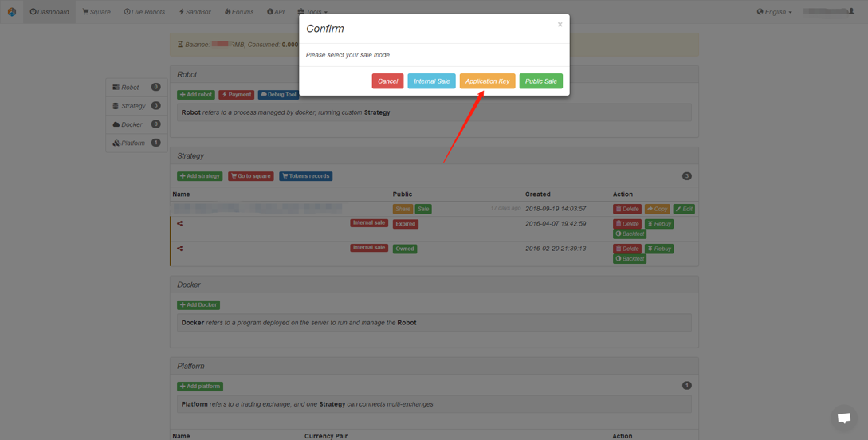This screenshot has height=440, width=868.
Task: Click the site logo icon in navbar
Action: (12, 12)
